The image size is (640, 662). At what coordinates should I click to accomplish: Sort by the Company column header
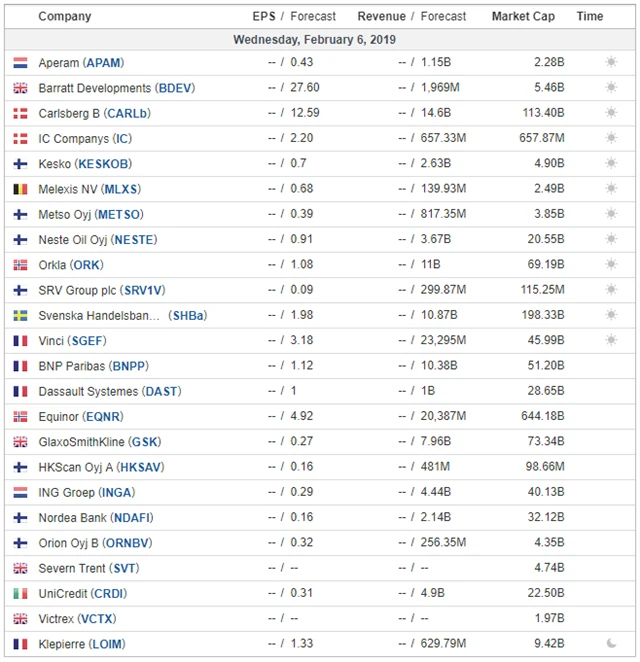[64, 16]
